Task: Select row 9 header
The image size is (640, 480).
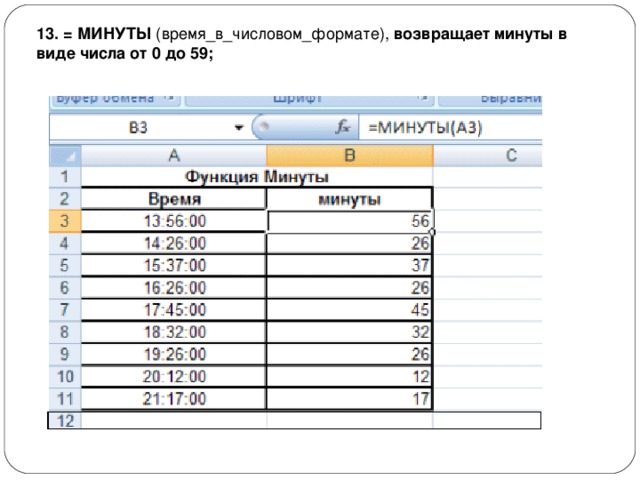Action: point(65,354)
